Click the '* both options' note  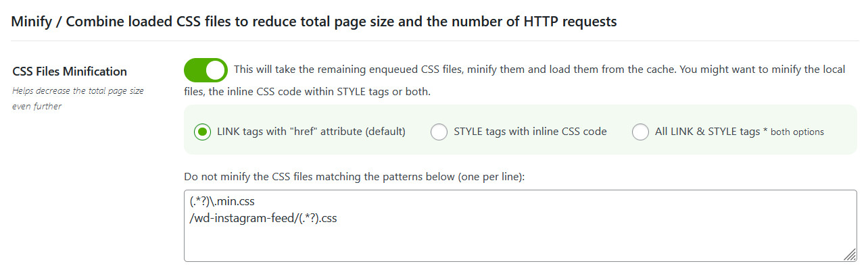click(x=794, y=132)
